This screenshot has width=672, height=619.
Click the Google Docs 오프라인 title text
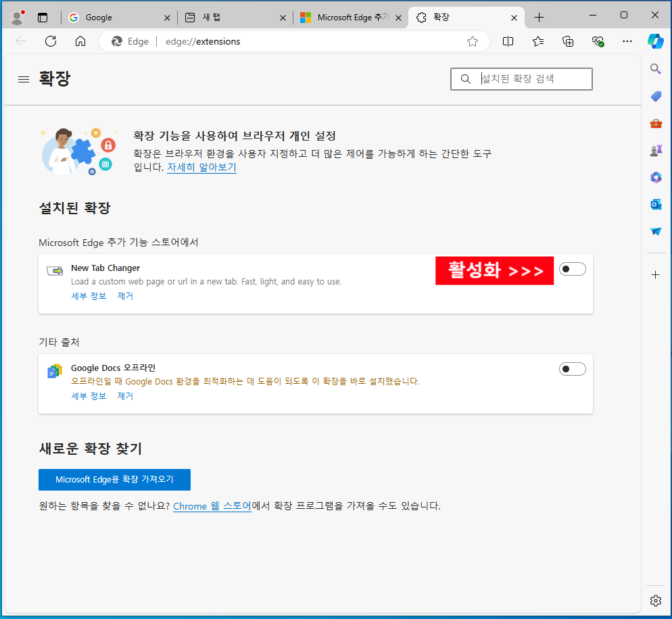[x=113, y=368]
